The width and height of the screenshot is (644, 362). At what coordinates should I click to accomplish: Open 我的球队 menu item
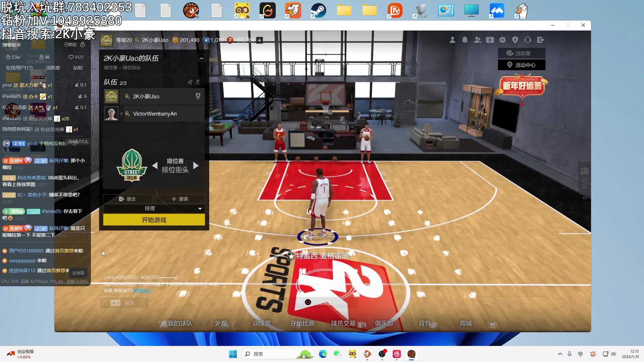tap(180, 323)
